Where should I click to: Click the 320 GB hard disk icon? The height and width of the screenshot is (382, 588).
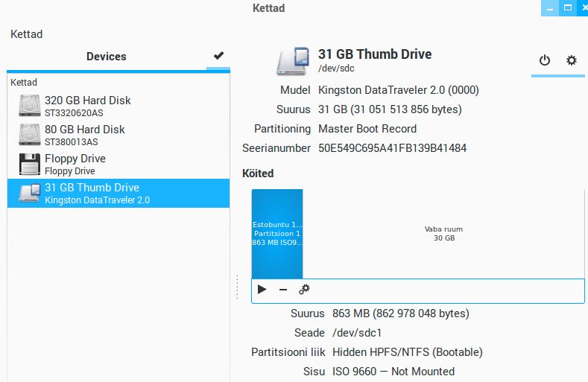(x=31, y=106)
